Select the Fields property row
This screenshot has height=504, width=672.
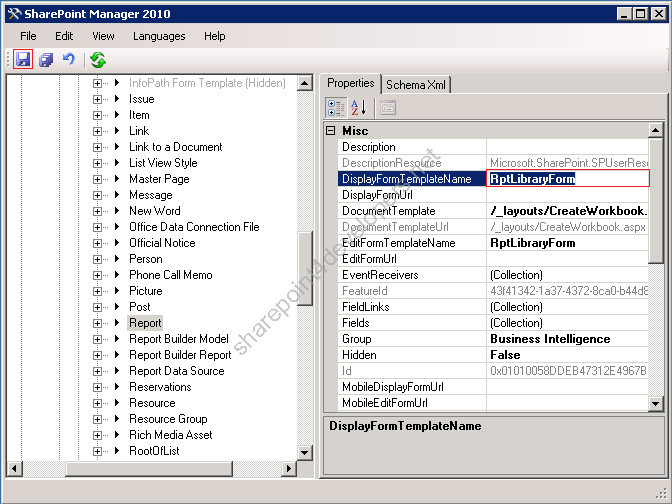[493, 323]
